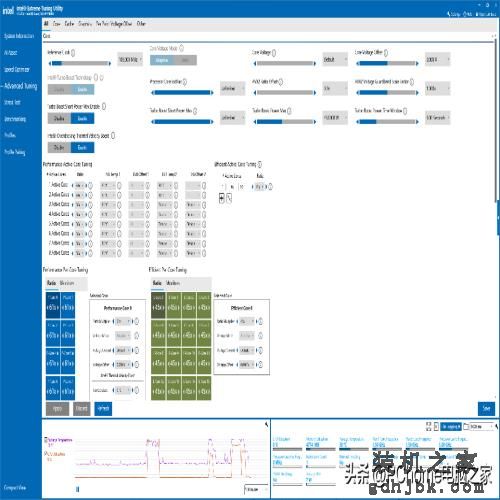This screenshot has width=500, height=500.
Task: Decrease Turbo Boost Power Max with left arrow
Action: point(255,122)
